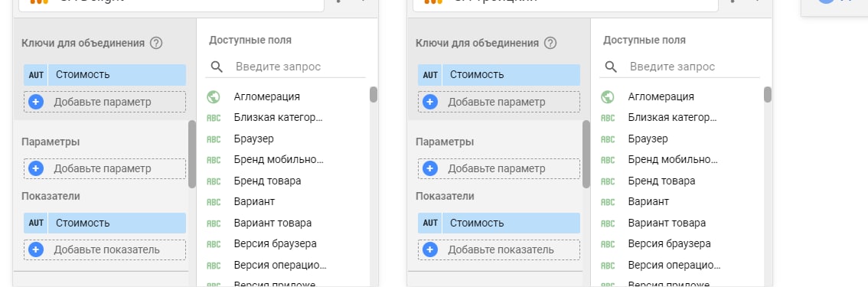Select Стоимость join key in left panel
This screenshot has height=287, width=868.
(105, 75)
